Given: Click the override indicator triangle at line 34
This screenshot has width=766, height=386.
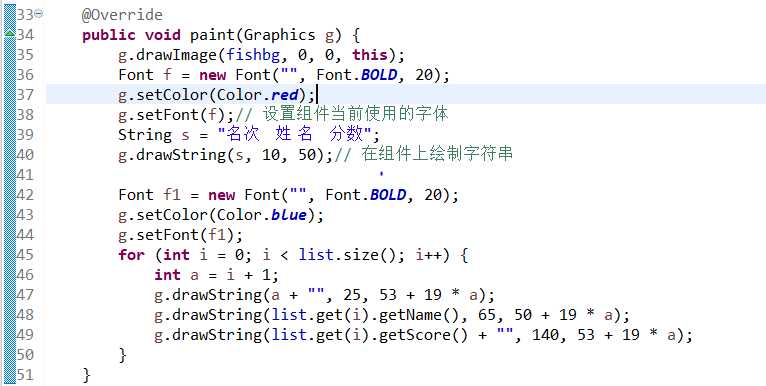Looking at the screenshot, I should tap(9, 33).
